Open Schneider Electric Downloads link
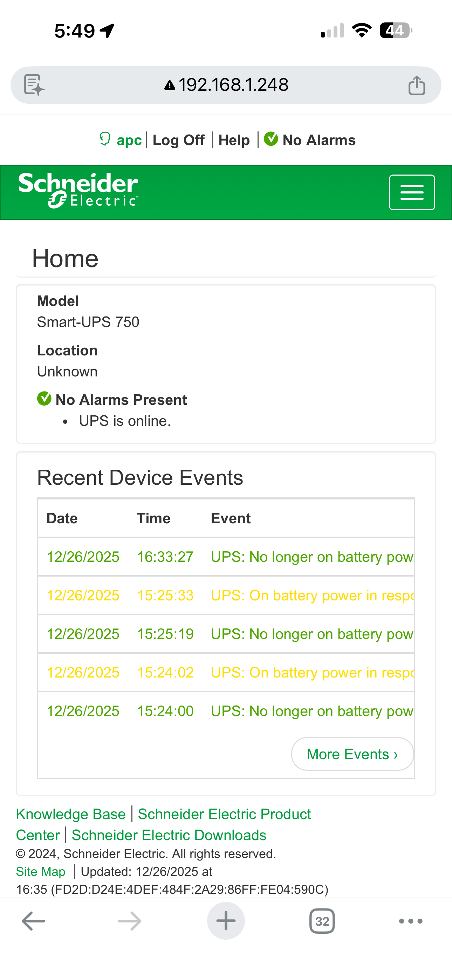This screenshot has width=452, height=980. pyautogui.click(x=169, y=835)
